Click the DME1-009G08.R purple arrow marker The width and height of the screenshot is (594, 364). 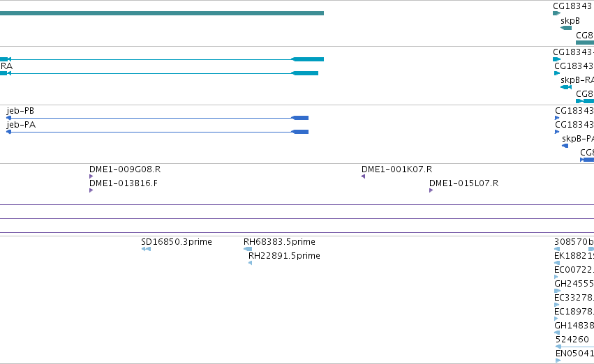[x=91, y=176]
